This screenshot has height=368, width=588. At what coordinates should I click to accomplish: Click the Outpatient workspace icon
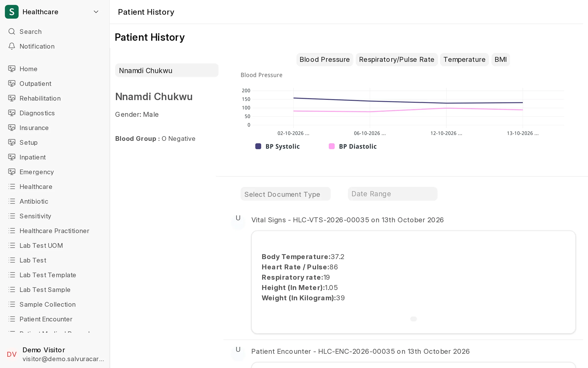[12, 84]
